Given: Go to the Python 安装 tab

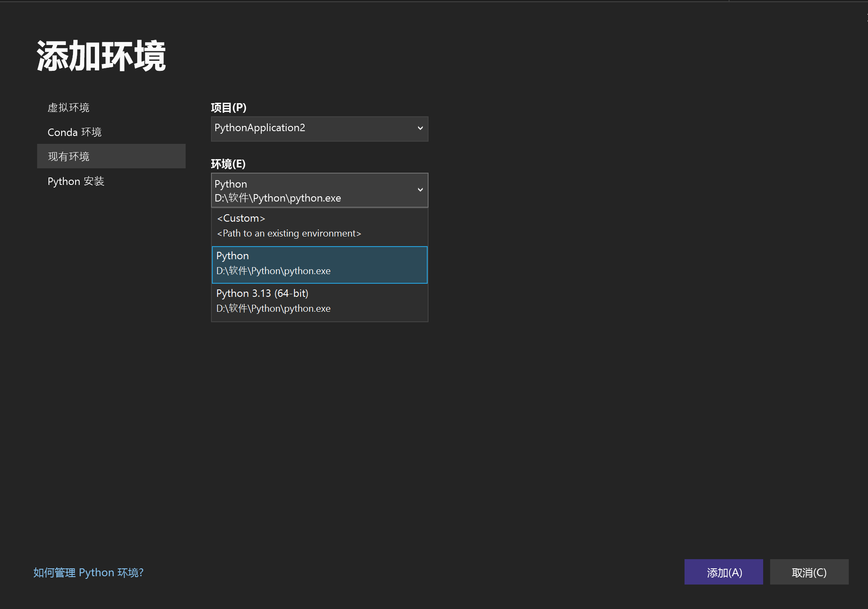Looking at the screenshot, I should pos(76,181).
